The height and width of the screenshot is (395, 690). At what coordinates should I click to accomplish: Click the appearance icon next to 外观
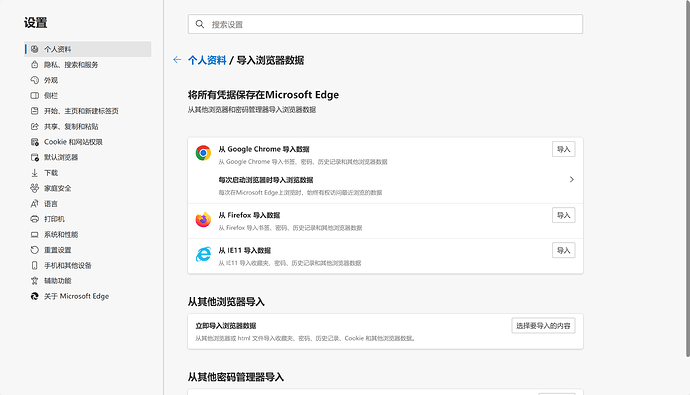click(x=34, y=80)
